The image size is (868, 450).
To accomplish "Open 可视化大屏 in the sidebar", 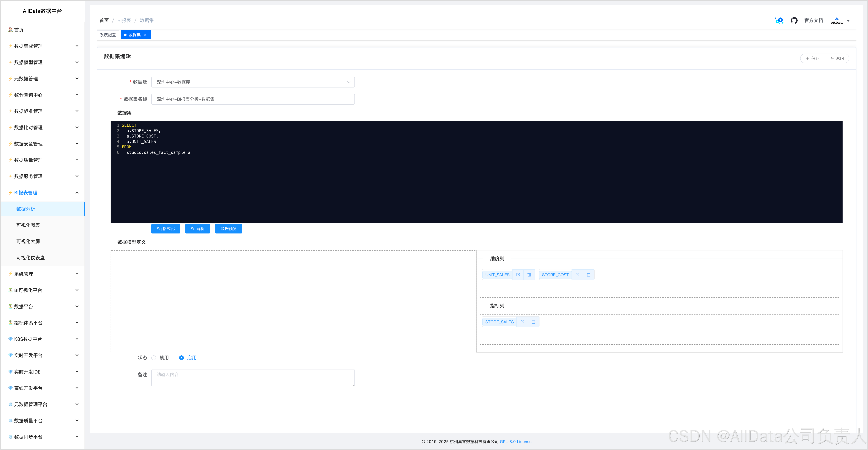I will pos(28,241).
